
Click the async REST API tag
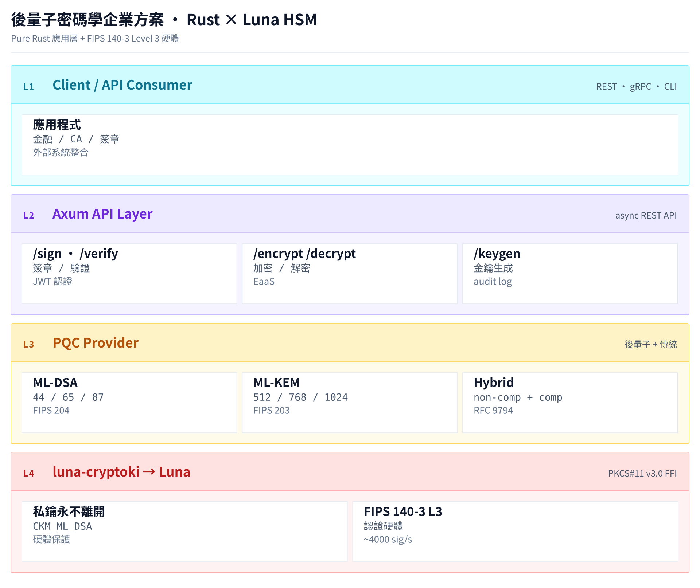646,216
